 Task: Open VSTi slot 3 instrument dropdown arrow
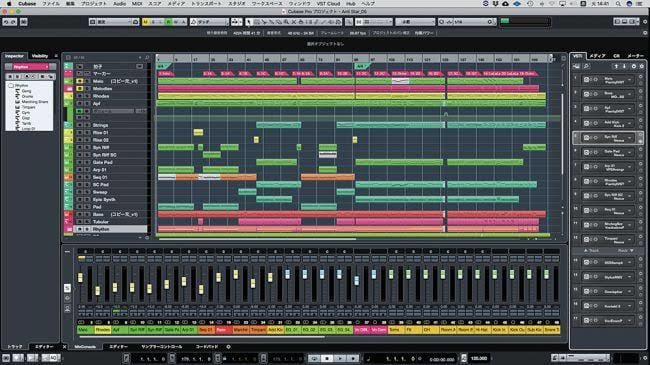pyautogui.click(x=630, y=109)
